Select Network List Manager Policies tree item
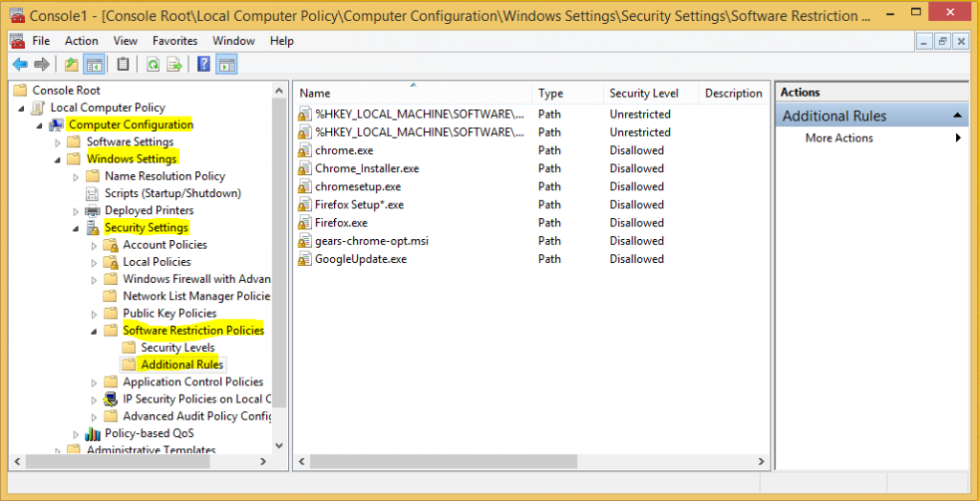Screen dimensions: 980x501 196,296
